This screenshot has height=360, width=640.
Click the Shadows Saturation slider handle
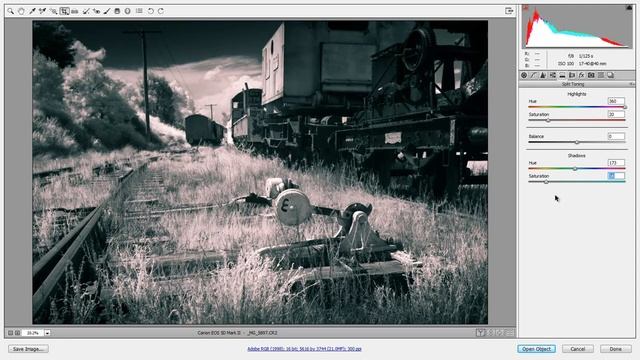click(x=546, y=182)
